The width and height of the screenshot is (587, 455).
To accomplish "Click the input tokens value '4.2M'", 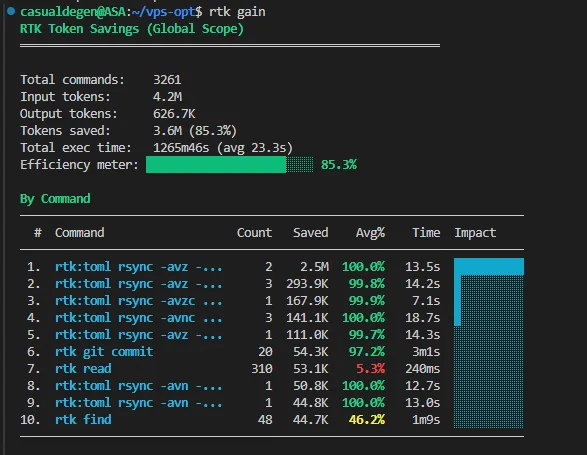I will [167, 97].
